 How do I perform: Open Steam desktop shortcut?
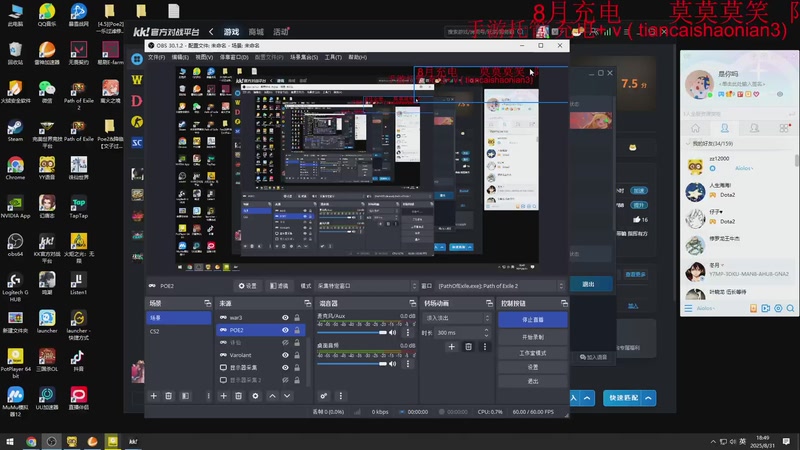15,130
